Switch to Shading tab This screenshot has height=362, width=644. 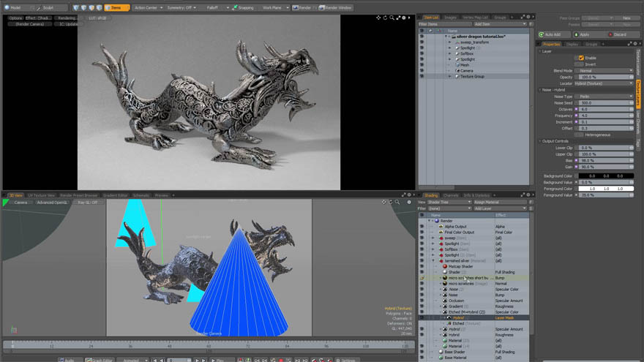pyautogui.click(x=431, y=195)
